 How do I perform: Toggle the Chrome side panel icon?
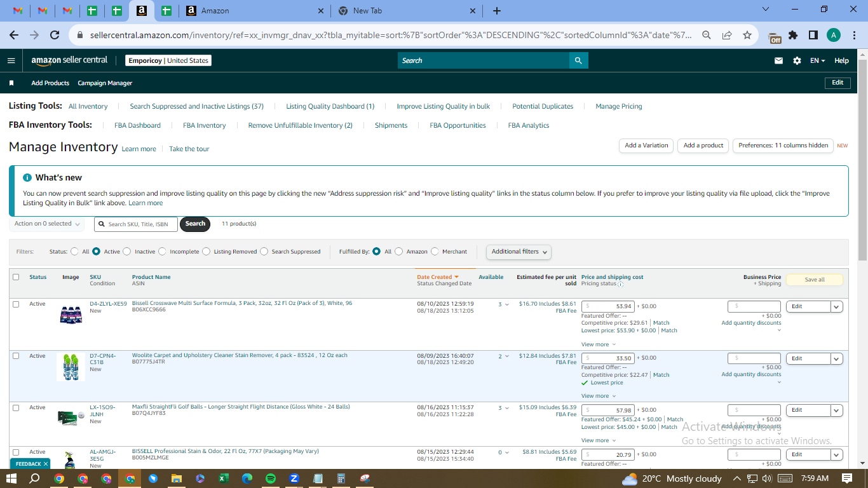tap(813, 35)
